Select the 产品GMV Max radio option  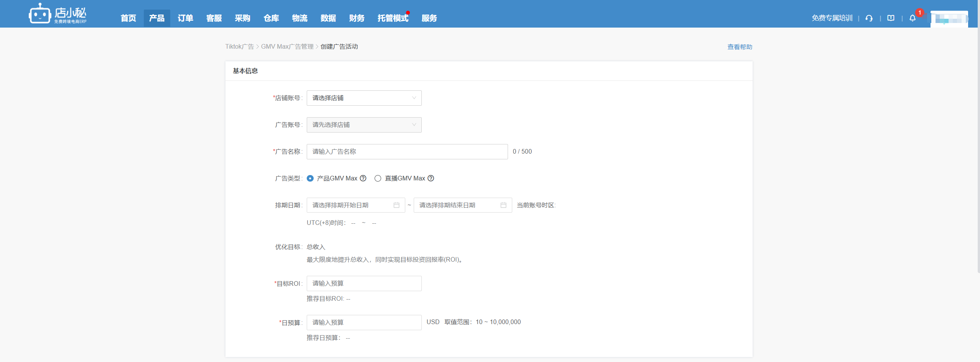click(x=310, y=179)
